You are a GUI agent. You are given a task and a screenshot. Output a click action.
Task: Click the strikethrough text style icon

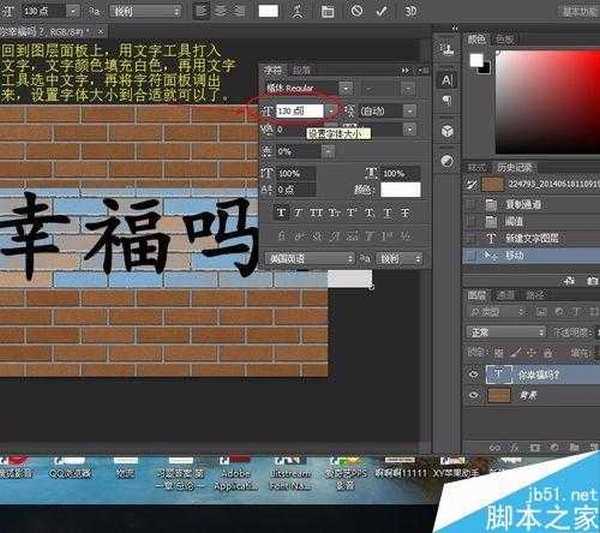(x=406, y=212)
